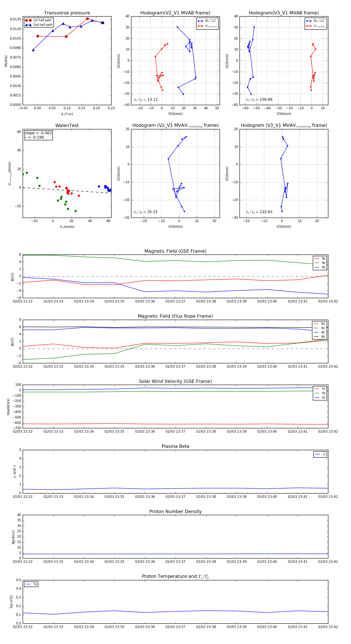This screenshot has height=644, width=351.
Task: Select the Bz' legend entry in Flux Rope plot
Action: click(320, 332)
